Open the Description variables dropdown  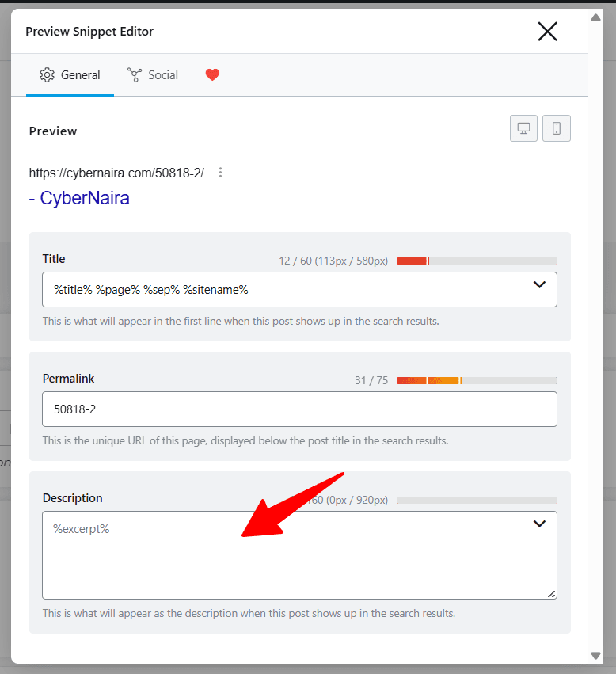click(x=539, y=524)
